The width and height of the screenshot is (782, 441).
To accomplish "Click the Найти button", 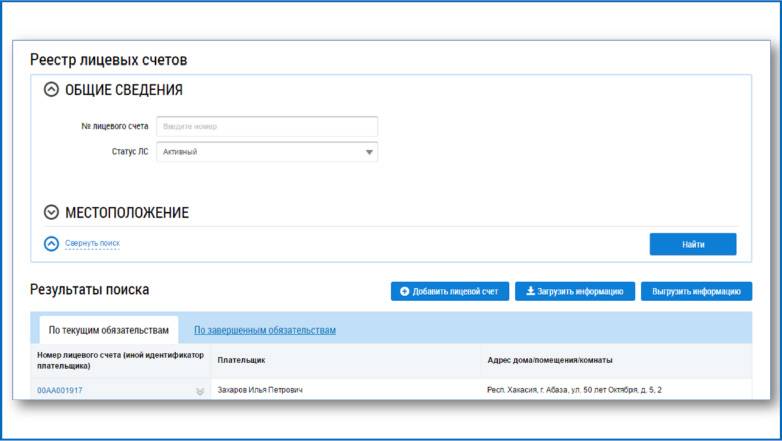I will tap(693, 244).
